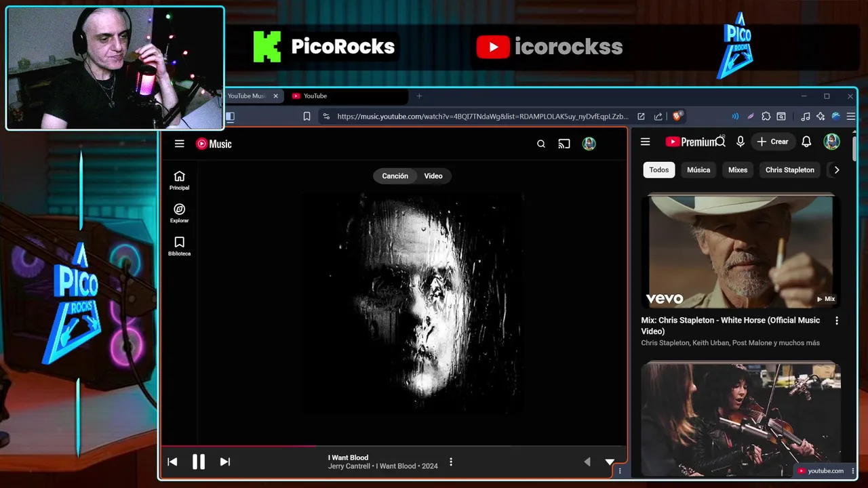Close the YouTube Music browser tab
The image size is (868, 488).
point(275,96)
